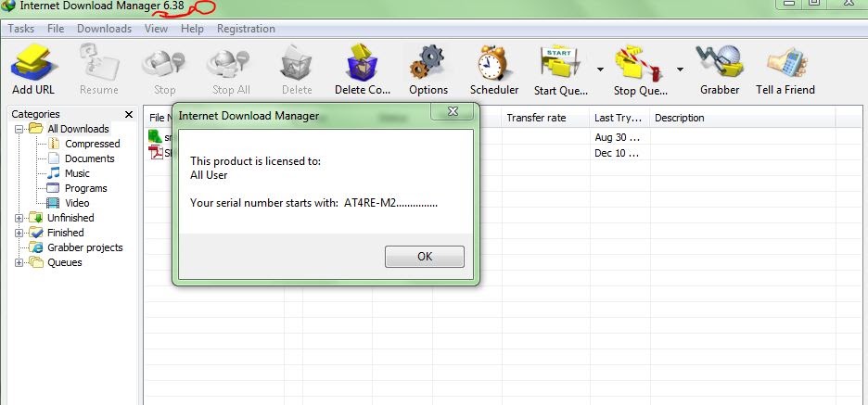868x405 pixels.
Task: Select the Music category
Action: coord(77,173)
